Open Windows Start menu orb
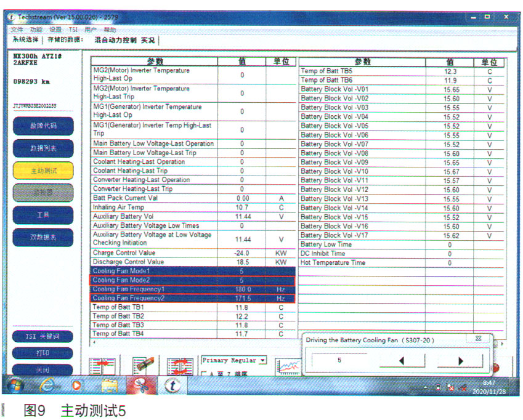This screenshot has height=420, width=523. pyautogui.click(x=15, y=386)
